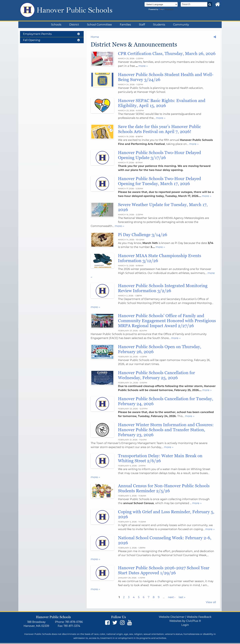
Task: Open Hanover hawk mascot thumbnail
Action: coord(102,261)
